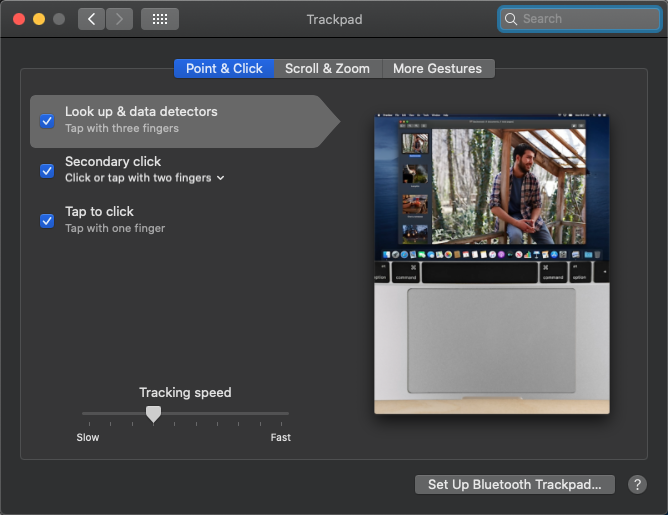The width and height of the screenshot is (668, 515).
Task: Click the 'Tap with one finger' subtitle
Action: (115, 228)
